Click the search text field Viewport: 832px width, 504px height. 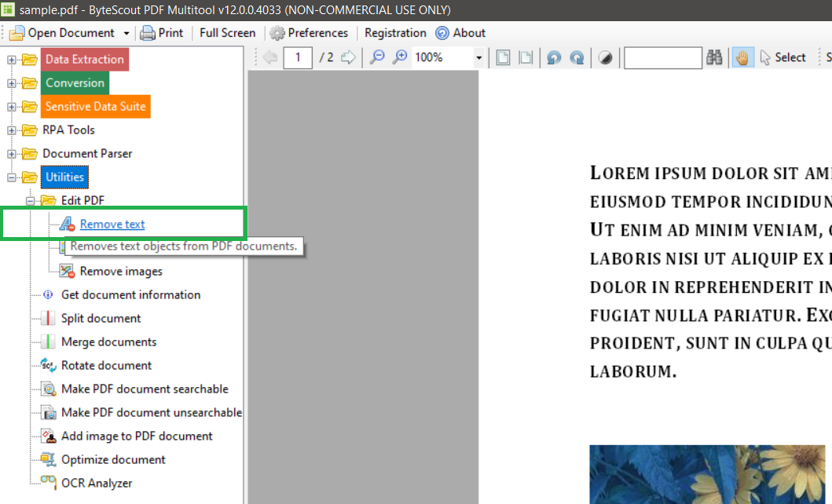[x=663, y=58]
